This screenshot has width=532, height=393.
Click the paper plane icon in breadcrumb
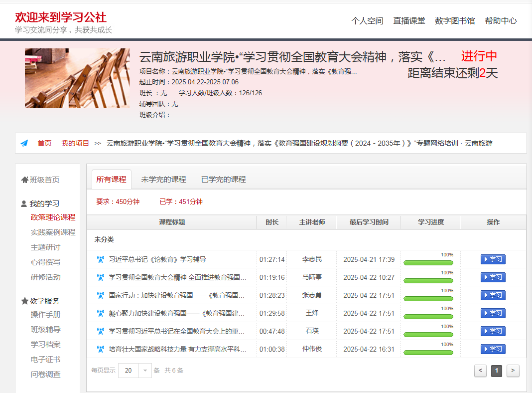click(x=24, y=143)
